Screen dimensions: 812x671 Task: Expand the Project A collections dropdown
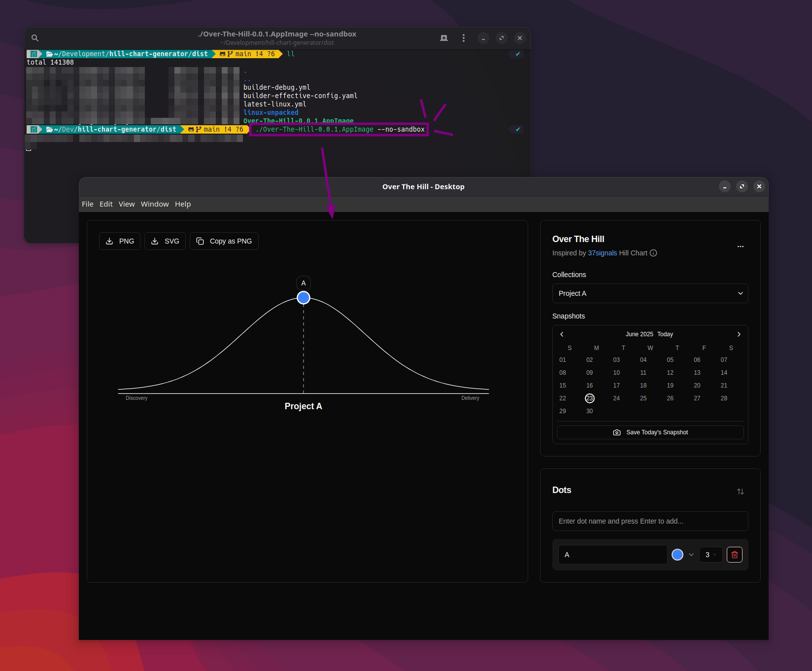(650, 293)
